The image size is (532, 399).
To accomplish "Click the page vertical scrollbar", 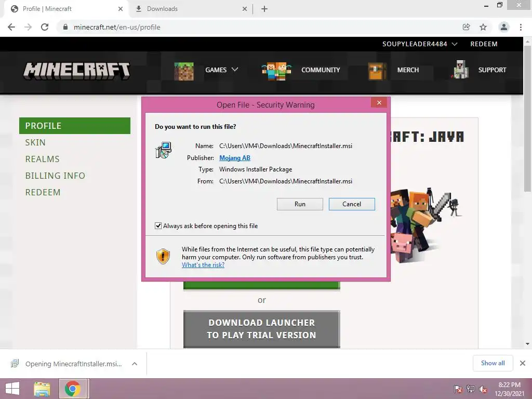I will tap(527, 119).
